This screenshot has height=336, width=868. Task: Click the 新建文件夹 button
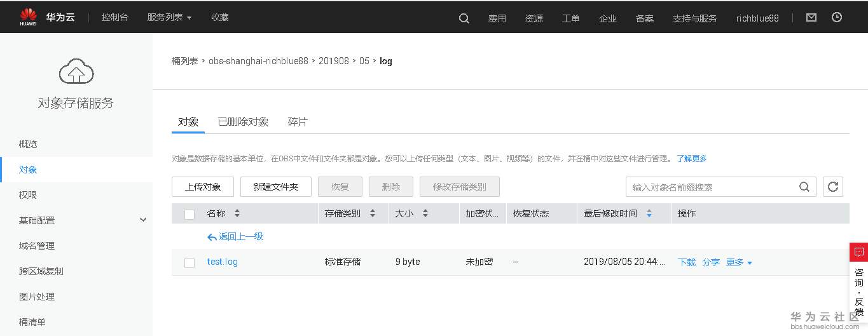[x=275, y=187]
